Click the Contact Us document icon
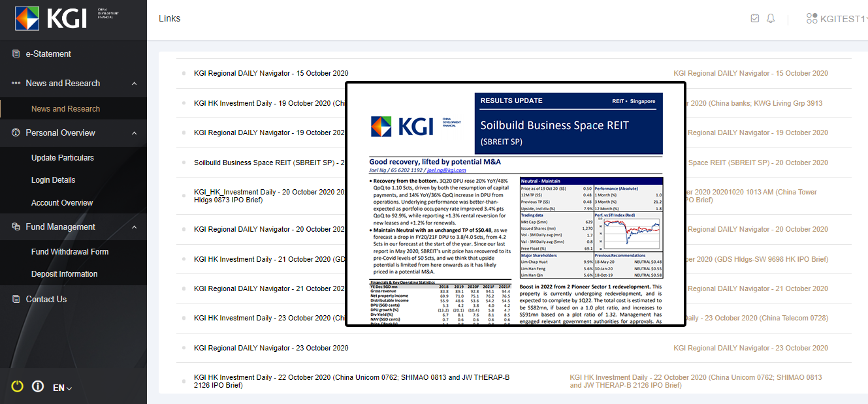The image size is (868, 404). click(x=16, y=299)
